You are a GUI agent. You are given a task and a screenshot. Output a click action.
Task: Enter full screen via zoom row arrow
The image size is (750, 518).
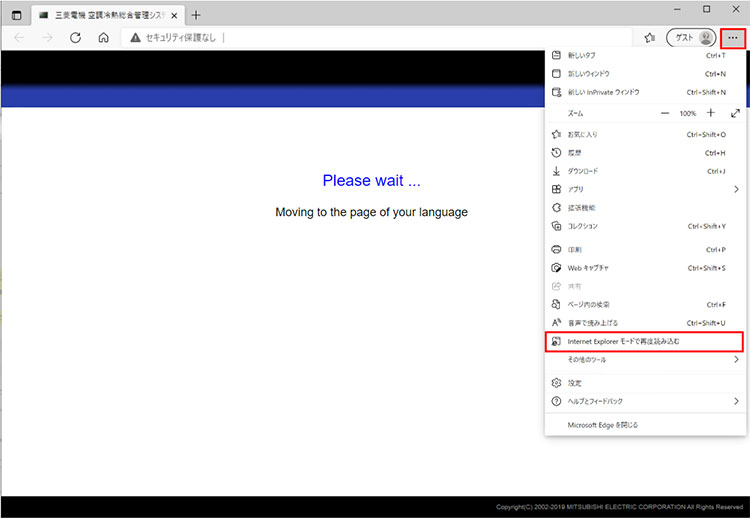735,113
